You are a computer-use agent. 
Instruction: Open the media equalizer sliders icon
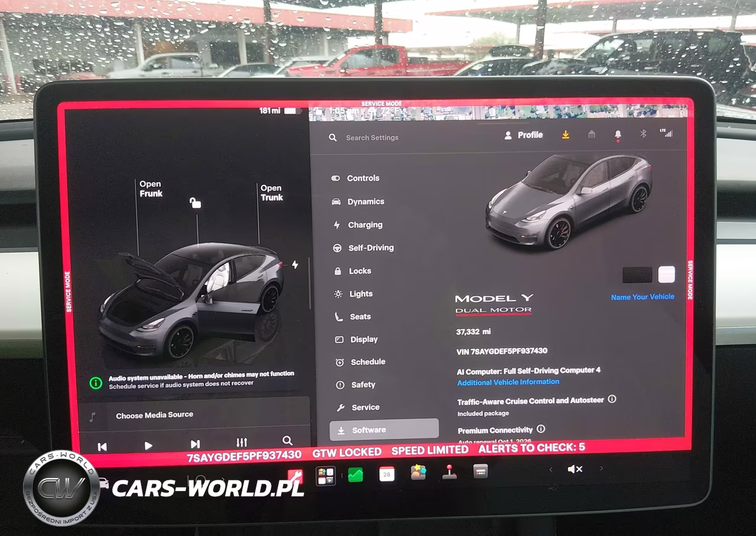tap(242, 442)
